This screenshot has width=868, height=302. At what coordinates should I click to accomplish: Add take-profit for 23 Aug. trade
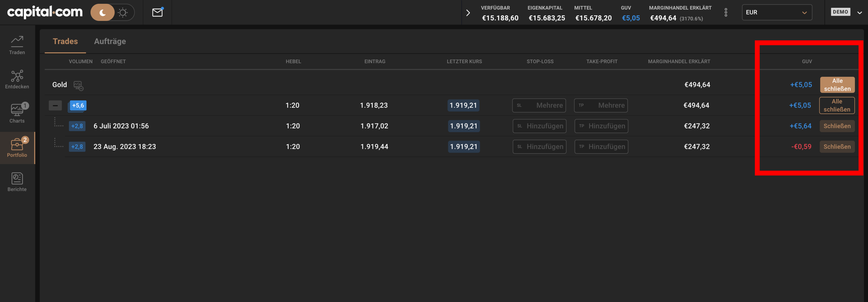(x=601, y=147)
